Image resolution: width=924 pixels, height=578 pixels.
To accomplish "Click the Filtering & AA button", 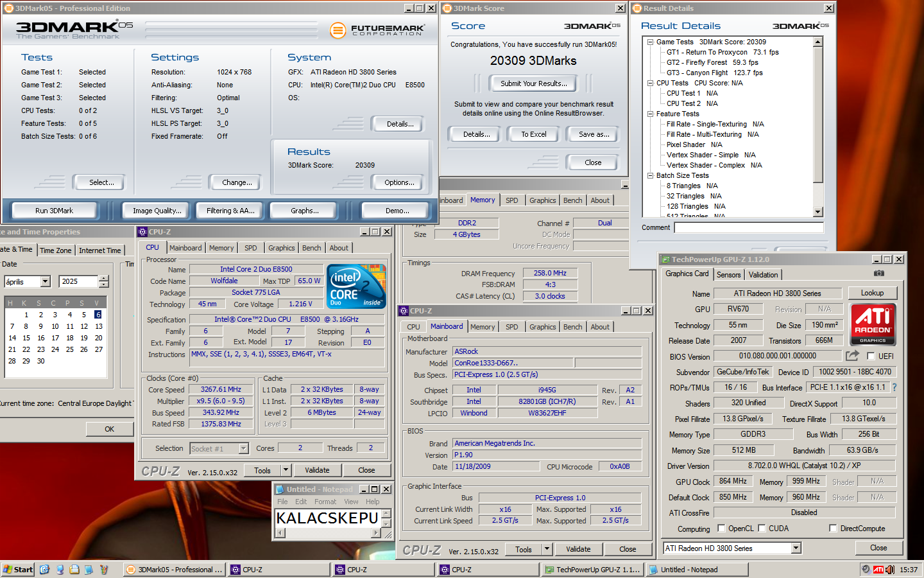I will point(230,211).
